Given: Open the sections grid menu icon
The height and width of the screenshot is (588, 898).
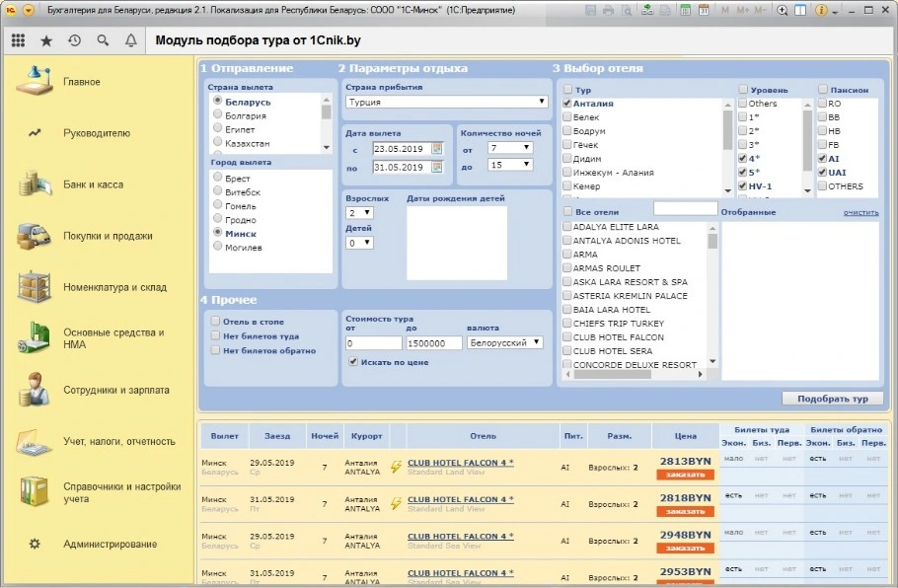Looking at the screenshot, I should tap(18, 41).
